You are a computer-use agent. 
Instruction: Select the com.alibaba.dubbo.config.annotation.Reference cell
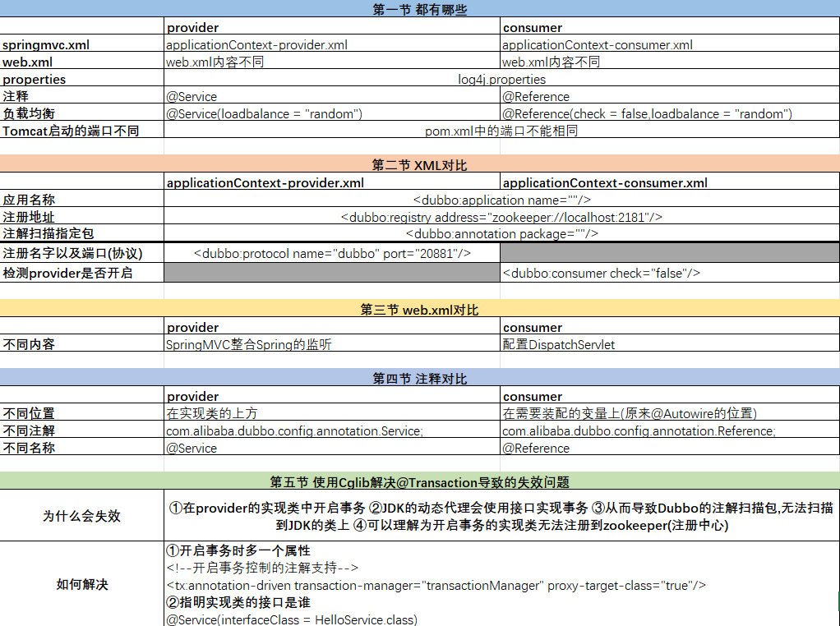coord(639,431)
